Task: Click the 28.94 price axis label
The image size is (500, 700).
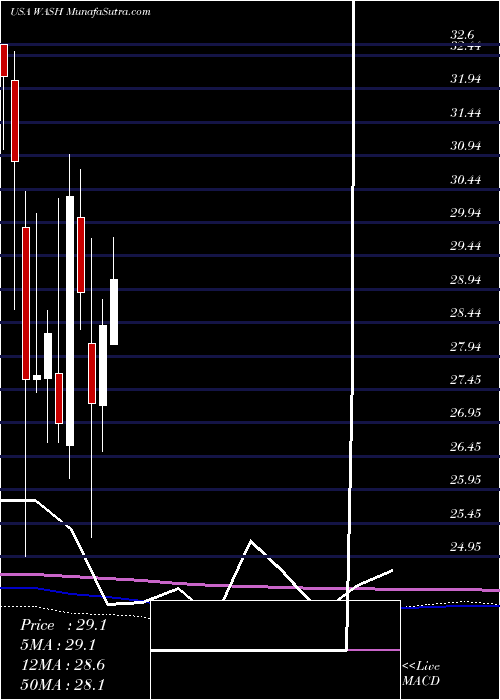Action: point(466,279)
